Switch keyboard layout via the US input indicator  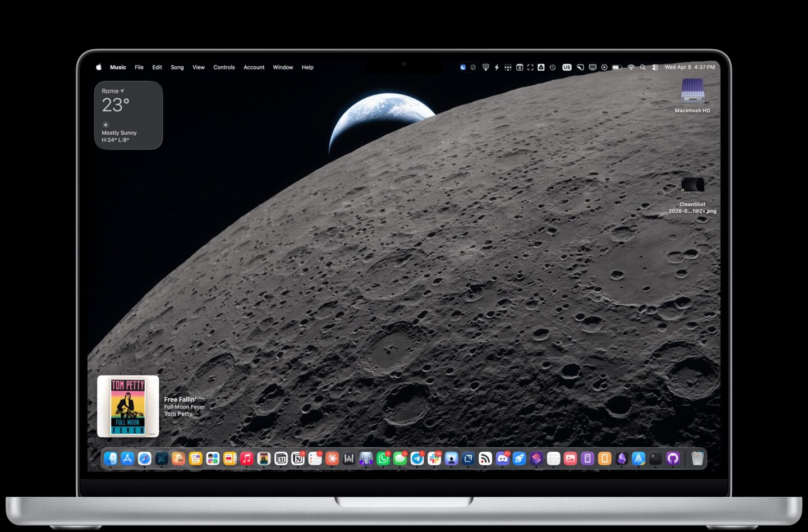click(566, 67)
